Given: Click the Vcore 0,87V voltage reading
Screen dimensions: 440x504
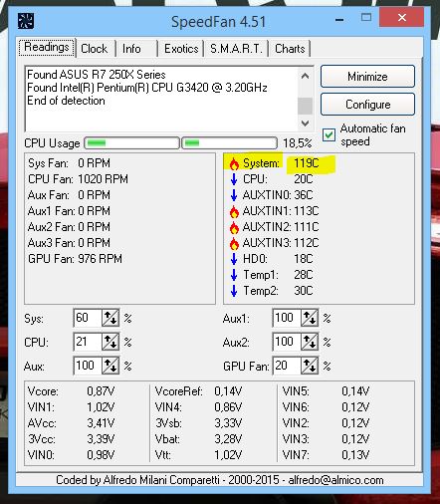Looking at the screenshot, I should pos(71,391).
